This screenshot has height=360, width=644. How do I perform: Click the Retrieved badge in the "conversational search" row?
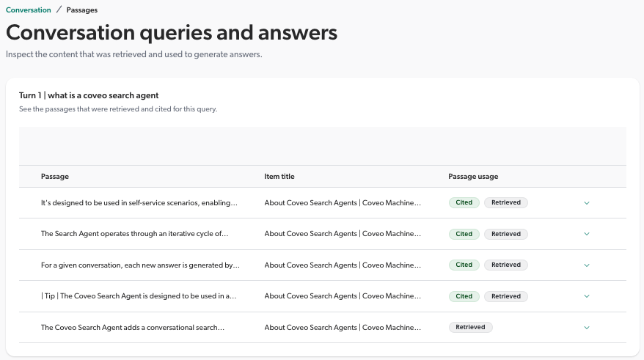click(x=471, y=327)
